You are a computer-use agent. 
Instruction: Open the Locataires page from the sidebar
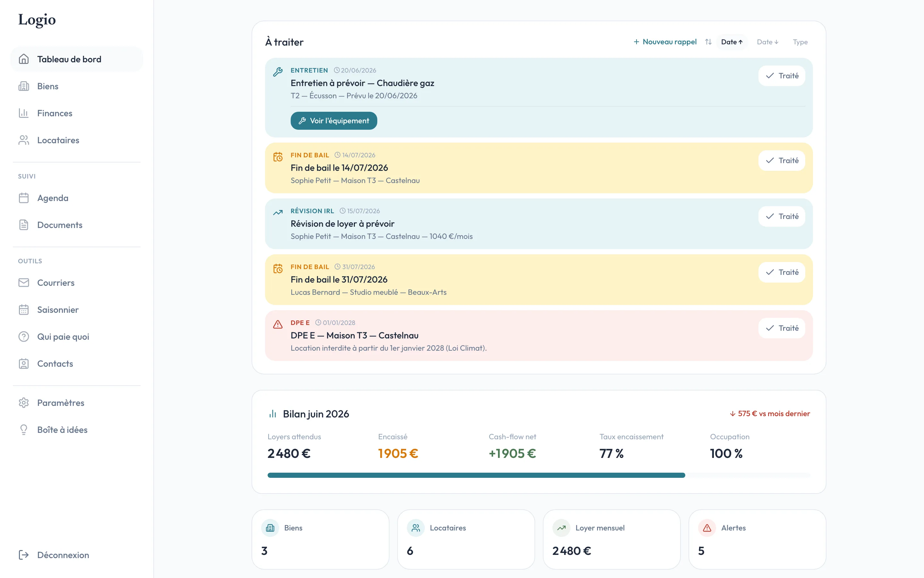(77, 140)
